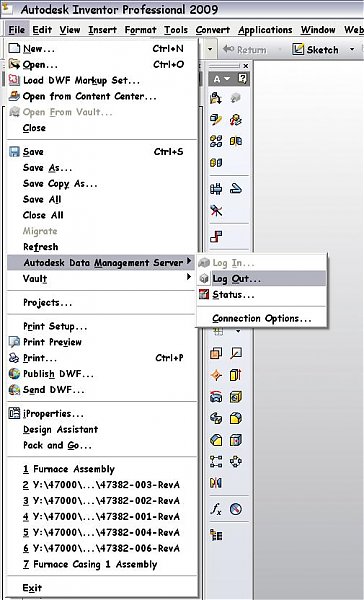Open recent file 1 Furnace Assembly
The width and height of the screenshot is (364, 600).
coord(69,469)
